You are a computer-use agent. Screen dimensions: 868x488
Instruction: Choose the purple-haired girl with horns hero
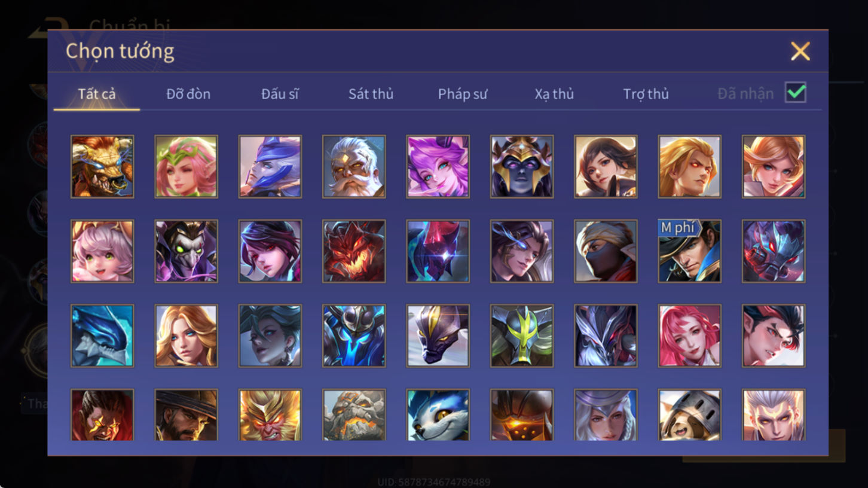pyautogui.click(x=438, y=166)
